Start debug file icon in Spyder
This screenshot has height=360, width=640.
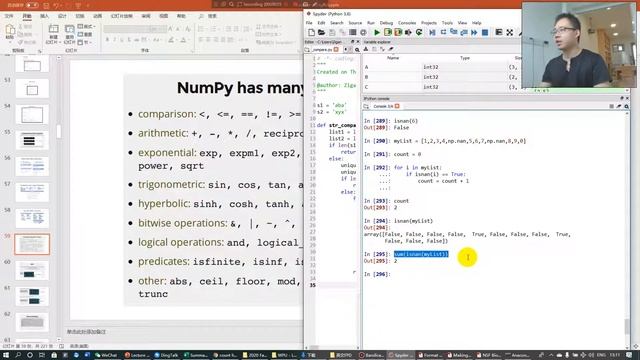(432, 32)
